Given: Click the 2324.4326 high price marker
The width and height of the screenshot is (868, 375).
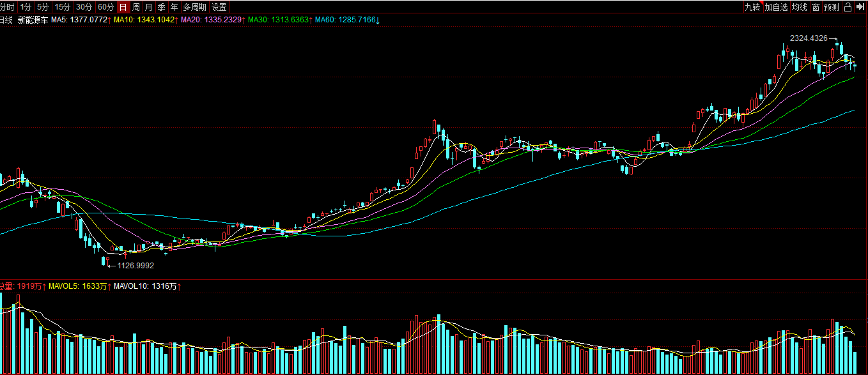Looking at the screenshot, I should (809, 38).
